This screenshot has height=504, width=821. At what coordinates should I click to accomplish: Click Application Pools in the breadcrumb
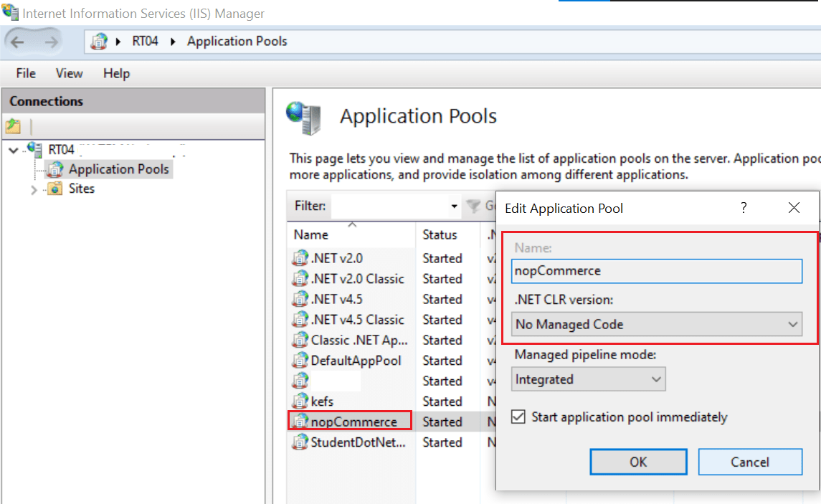[x=237, y=42]
